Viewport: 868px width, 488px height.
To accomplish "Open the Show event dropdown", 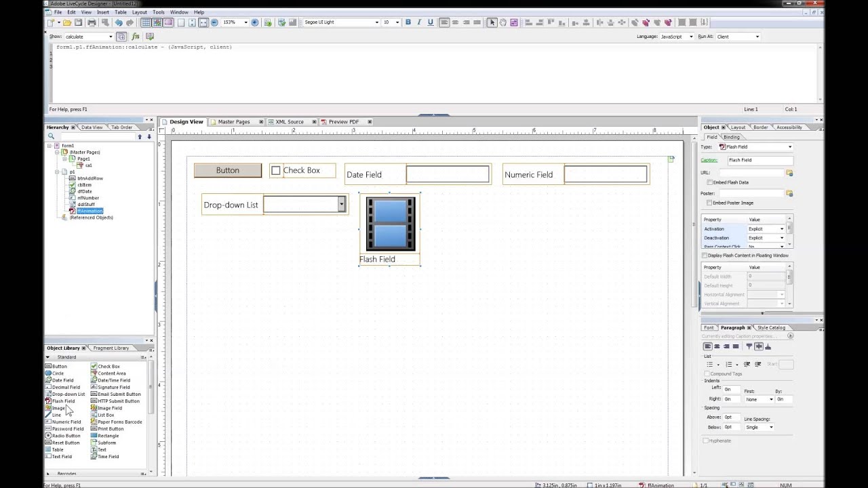I will click(x=110, y=37).
